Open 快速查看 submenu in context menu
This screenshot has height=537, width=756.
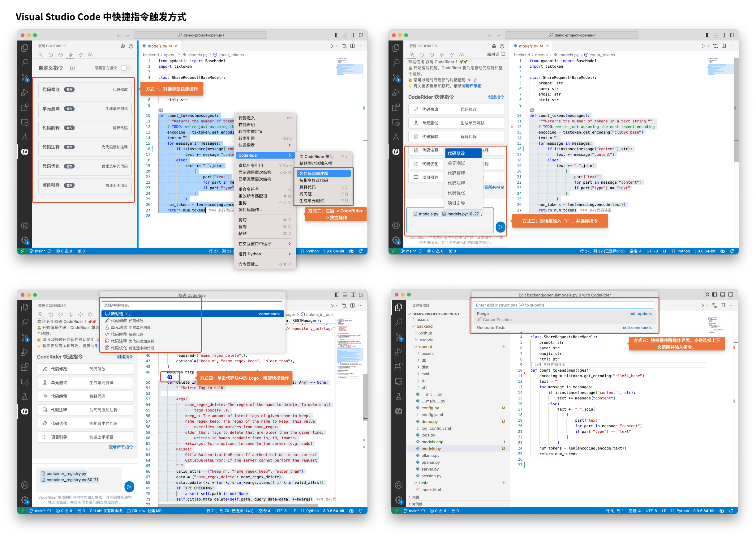[265, 145]
